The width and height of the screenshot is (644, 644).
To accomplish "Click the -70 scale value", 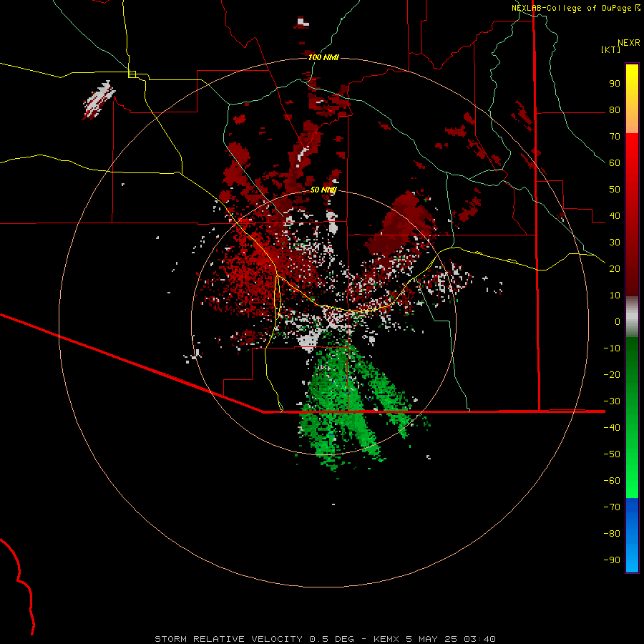I will pyautogui.click(x=612, y=507).
